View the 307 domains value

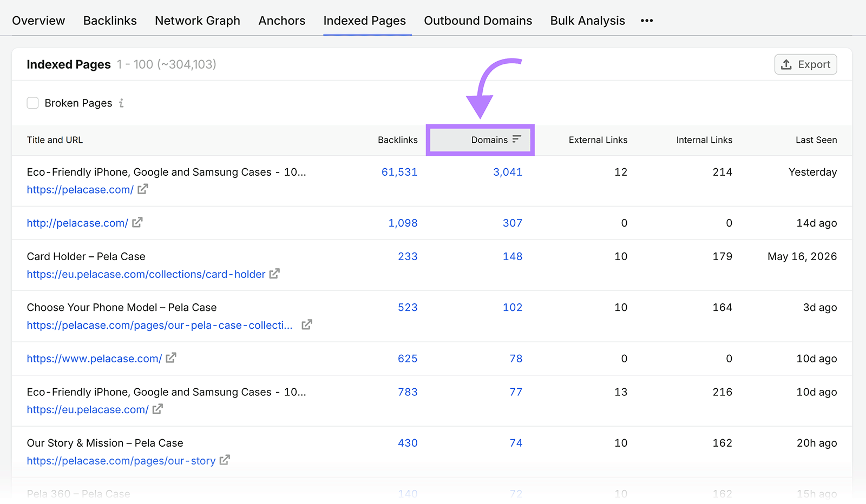coord(513,223)
